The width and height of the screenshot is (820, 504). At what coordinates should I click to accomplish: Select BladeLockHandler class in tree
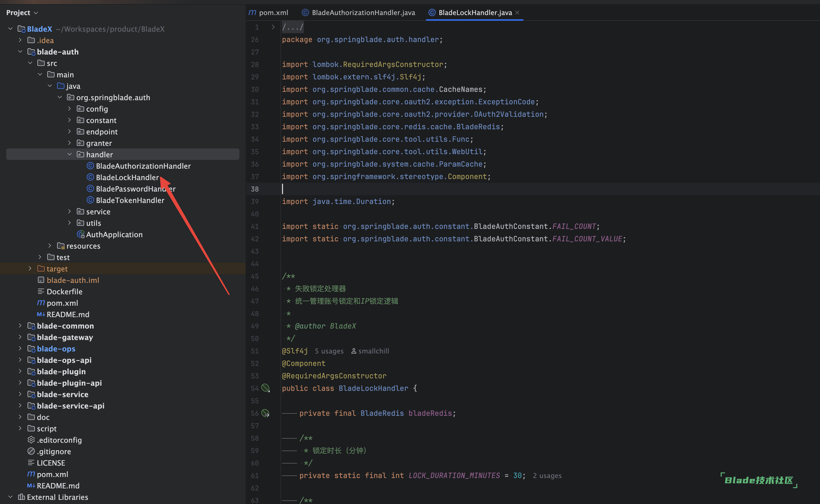127,177
